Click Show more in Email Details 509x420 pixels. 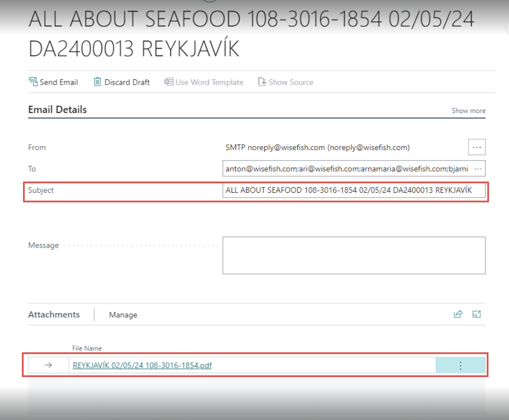click(x=468, y=110)
